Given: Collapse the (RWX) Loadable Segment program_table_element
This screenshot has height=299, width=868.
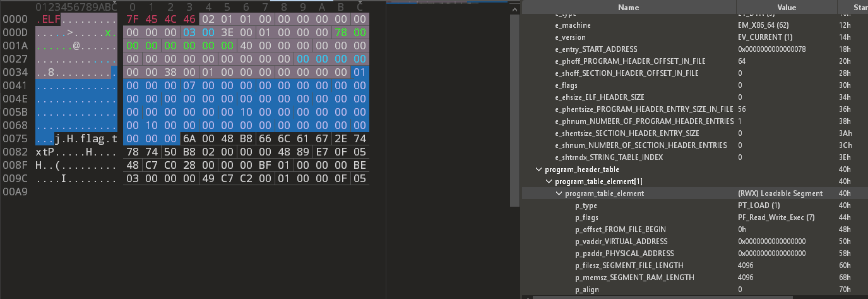Looking at the screenshot, I should pyautogui.click(x=559, y=193).
